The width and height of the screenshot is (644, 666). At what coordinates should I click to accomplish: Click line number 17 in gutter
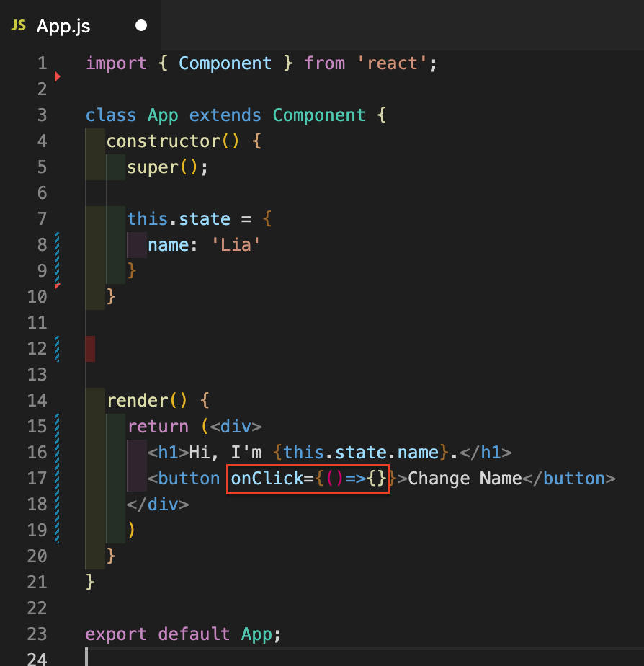37,479
